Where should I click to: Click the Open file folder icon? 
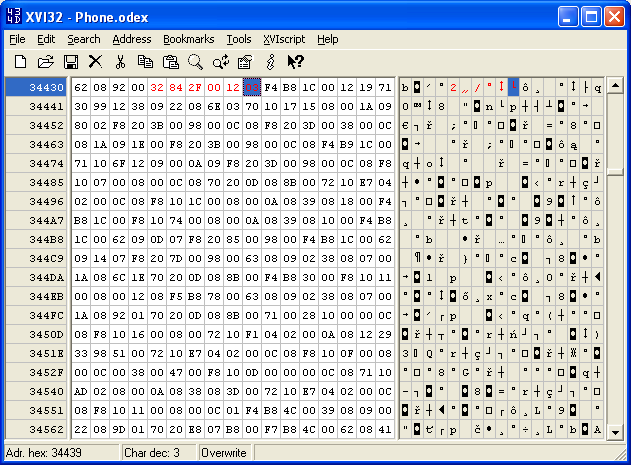tap(45, 62)
